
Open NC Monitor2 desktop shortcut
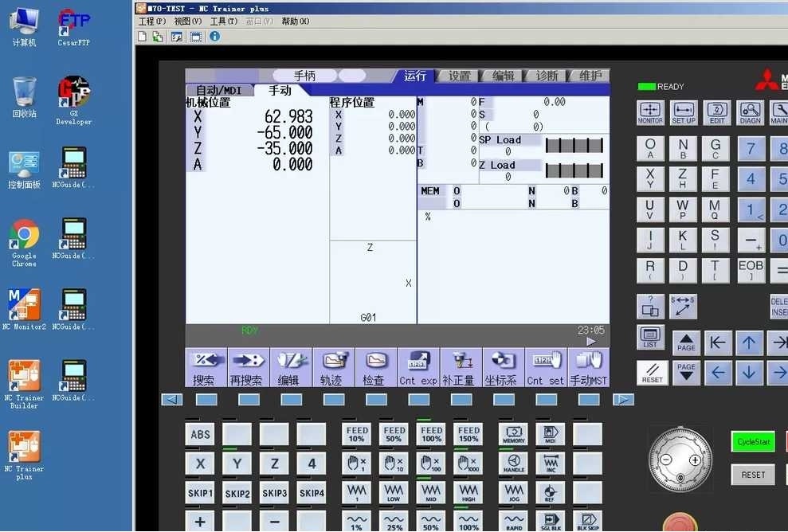pyautogui.click(x=24, y=309)
